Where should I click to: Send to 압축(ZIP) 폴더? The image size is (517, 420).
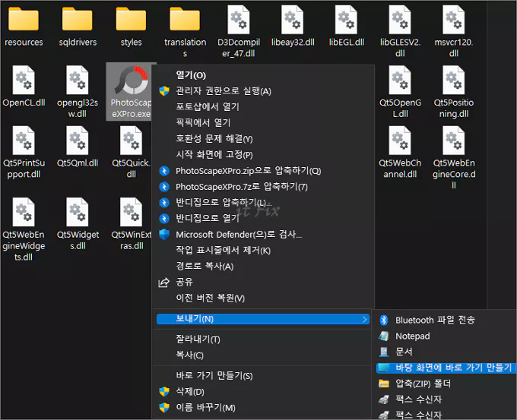(446, 384)
